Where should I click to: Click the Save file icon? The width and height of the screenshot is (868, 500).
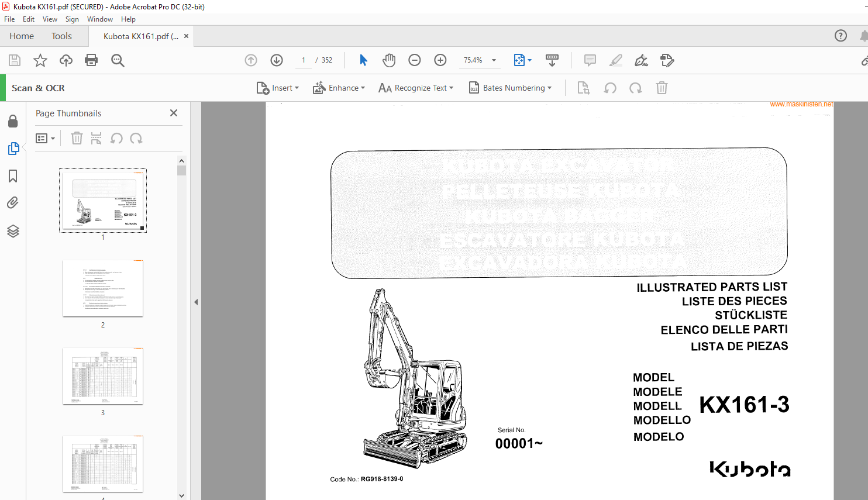15,60
